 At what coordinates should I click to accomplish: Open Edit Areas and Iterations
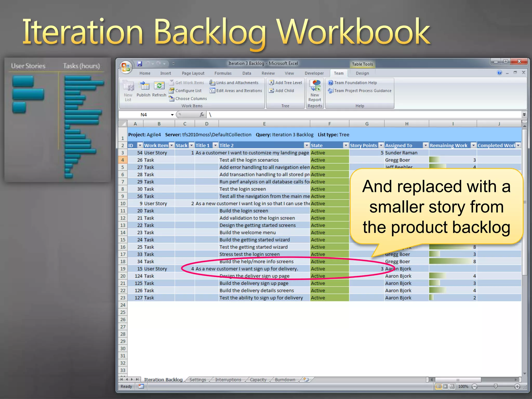[x=236, y=91]
